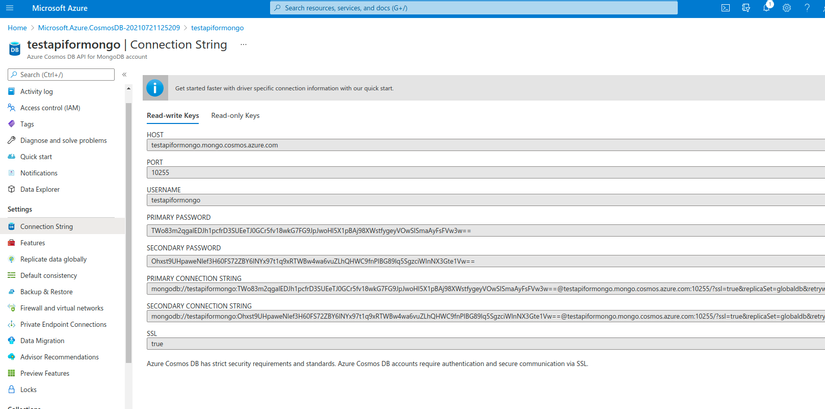Click the Replicate data globally icon
Viewport: 825px width, 409px height.
click(x=12, y=259)
